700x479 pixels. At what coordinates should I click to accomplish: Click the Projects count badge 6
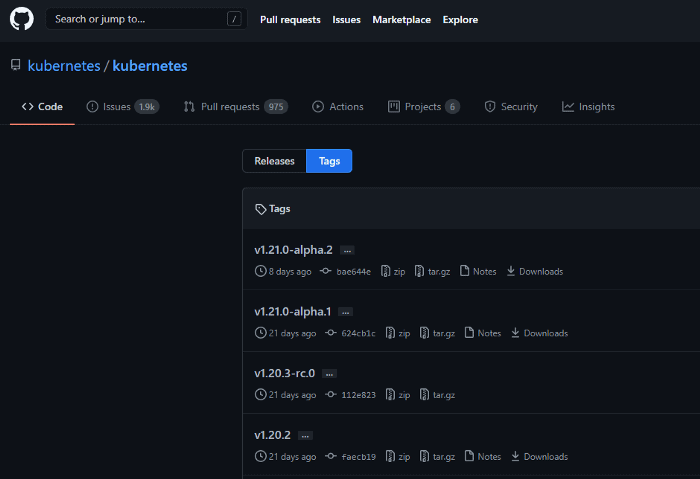point(452,107)
